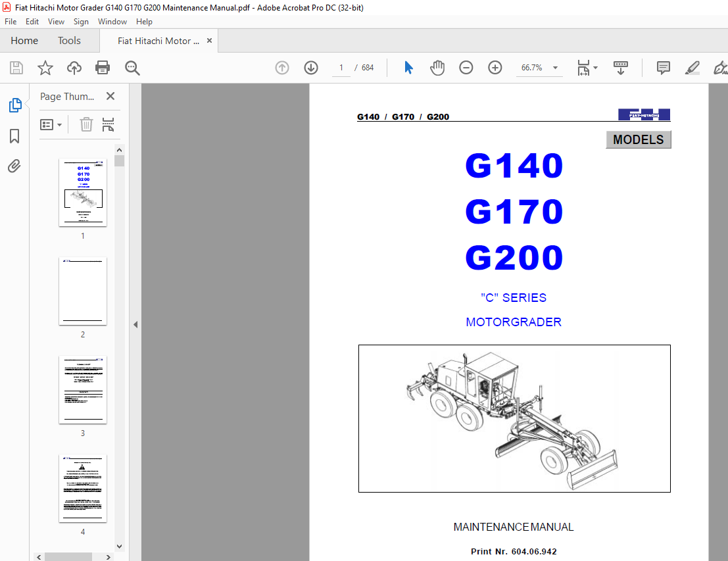Click the Print Nr. 604.06.942 text
Image resolution: width=728 pixels, height=561 pixels.
(x=514, y=552)
